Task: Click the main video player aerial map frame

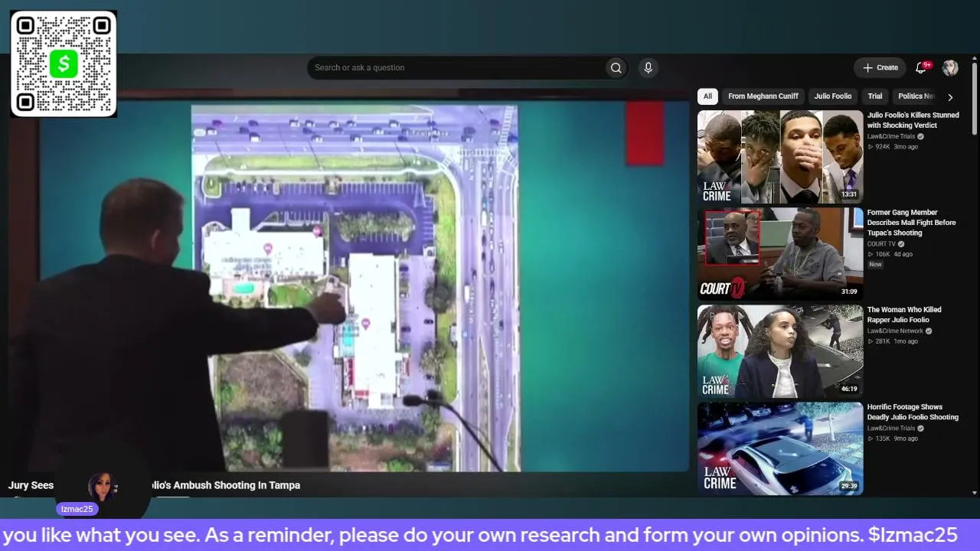Action: click(x=355, y=289)
